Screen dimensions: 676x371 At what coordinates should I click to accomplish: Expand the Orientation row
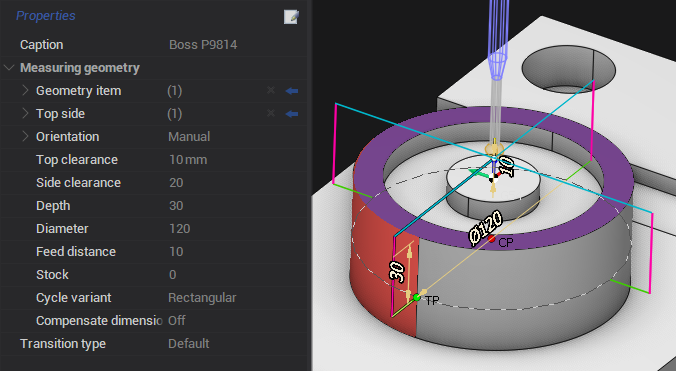25,136
